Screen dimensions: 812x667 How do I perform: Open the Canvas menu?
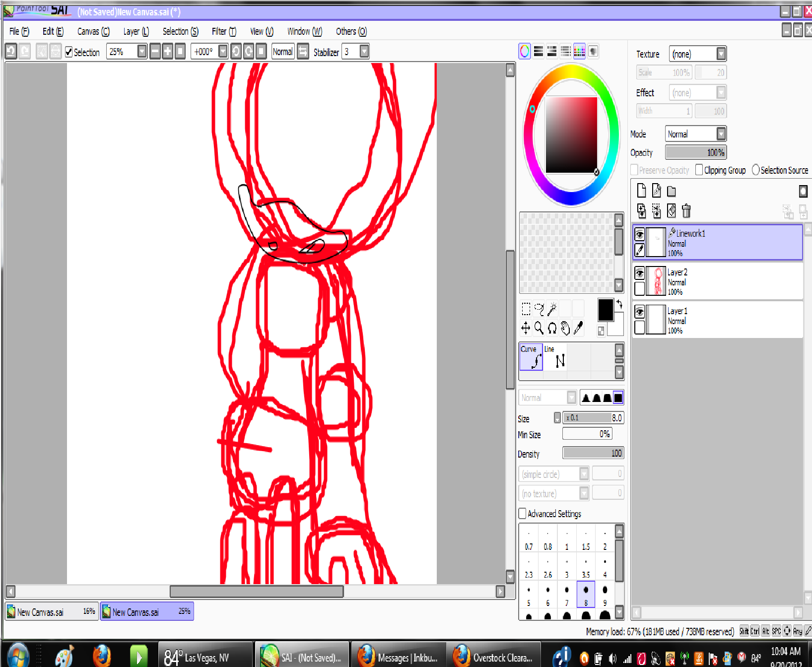pos(93,31)
